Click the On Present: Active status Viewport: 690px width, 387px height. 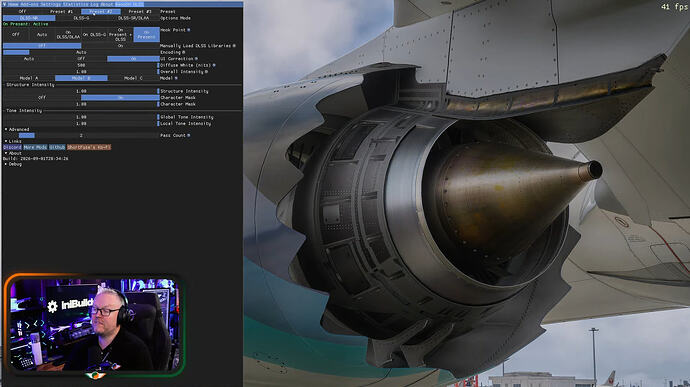pos(26,24)
